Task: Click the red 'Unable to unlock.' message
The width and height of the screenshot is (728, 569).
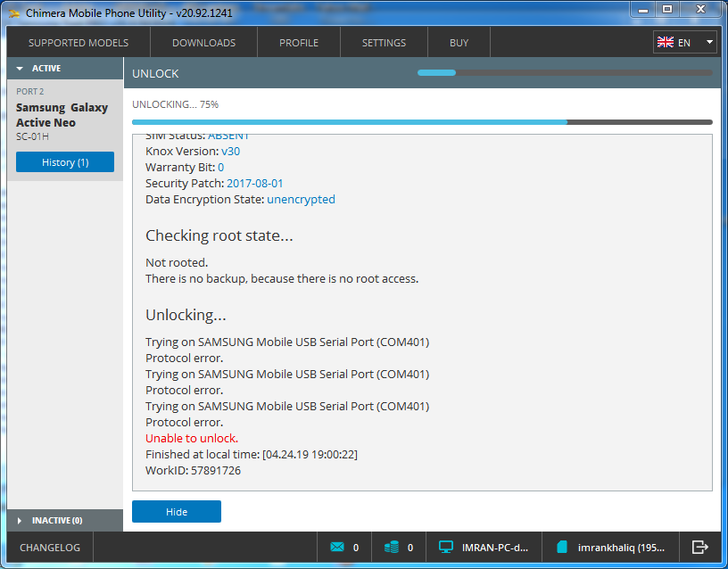Action: [192, 438]
